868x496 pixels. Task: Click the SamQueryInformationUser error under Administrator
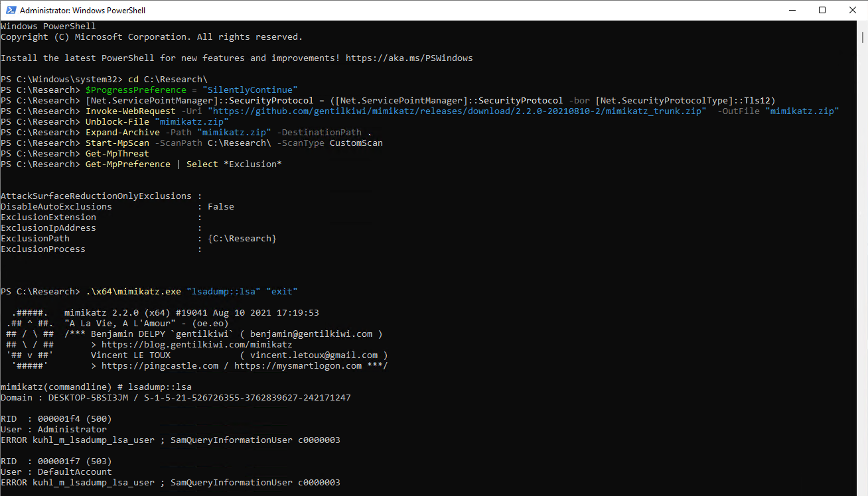coord(171,440)
